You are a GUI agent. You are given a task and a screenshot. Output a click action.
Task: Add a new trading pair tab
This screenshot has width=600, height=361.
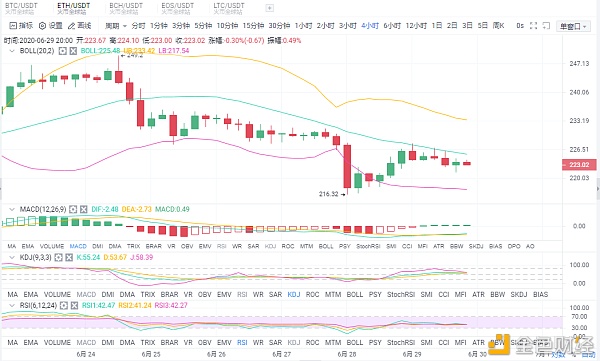tap(270, 8)
